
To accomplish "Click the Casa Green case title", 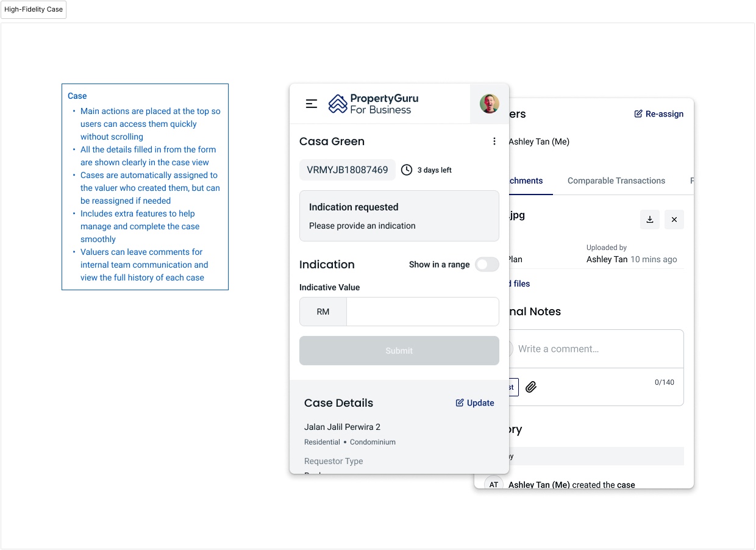I will pos(332,141).
